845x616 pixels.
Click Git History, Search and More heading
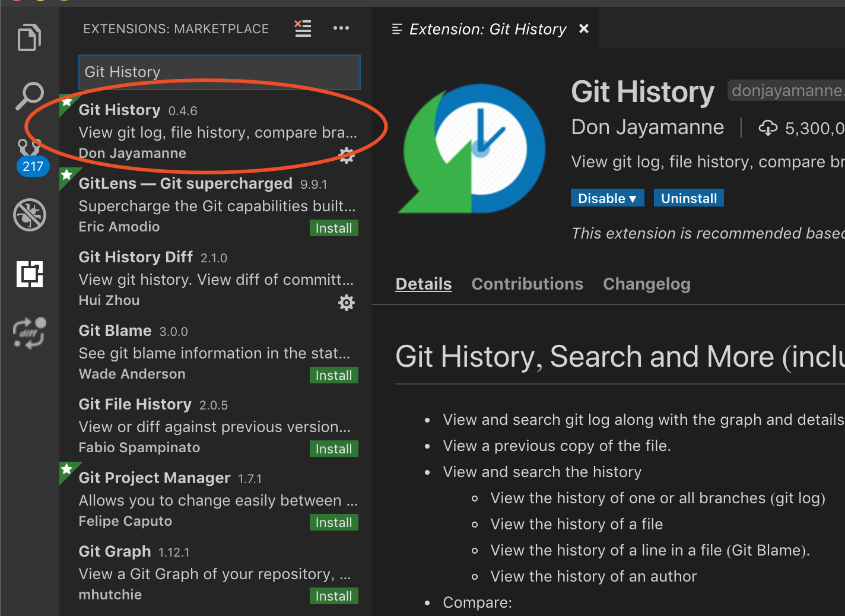(620, 357)
